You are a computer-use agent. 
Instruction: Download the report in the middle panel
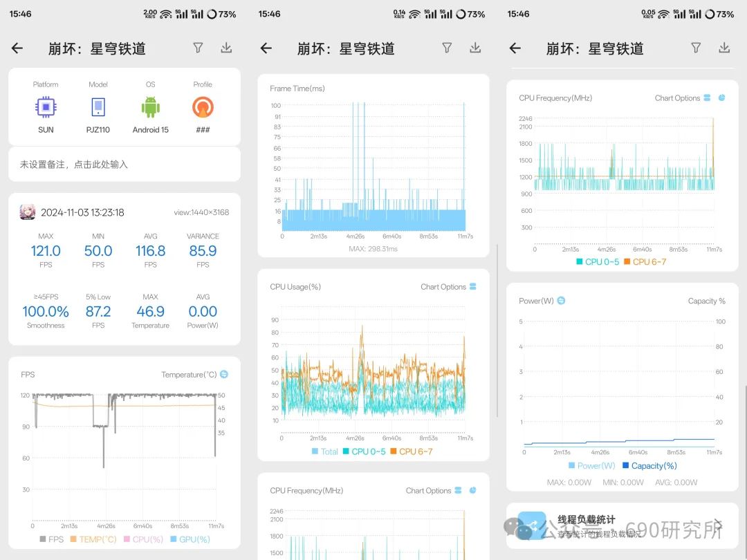coord(475,48)
